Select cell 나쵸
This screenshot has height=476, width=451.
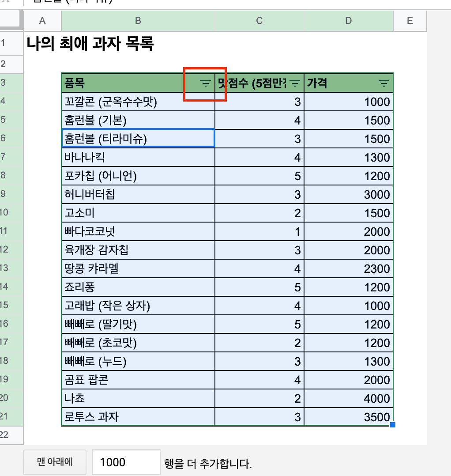[x=138, y=398]
